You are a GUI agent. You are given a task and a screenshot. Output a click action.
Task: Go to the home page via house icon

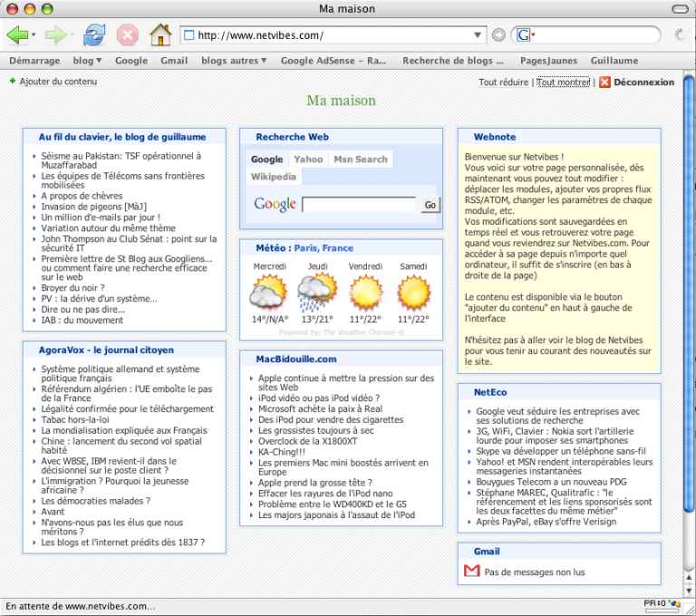[x=160, y=34]
